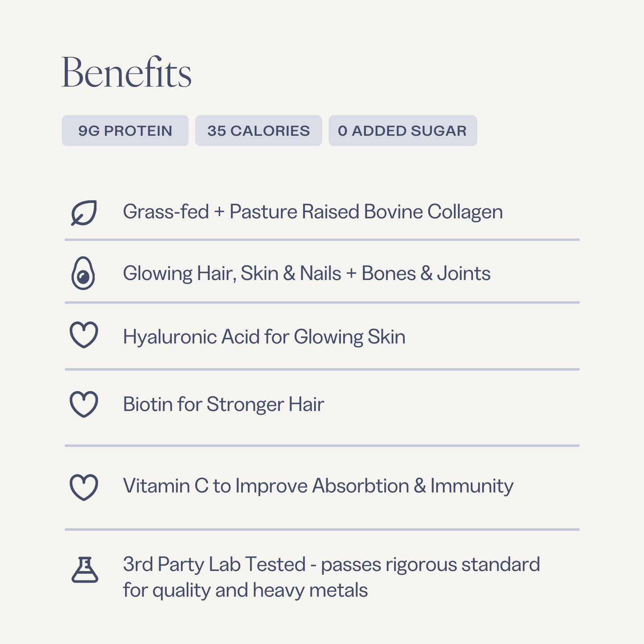Click the avocado icon
644x644 pixels.
[x=83, y=274]
